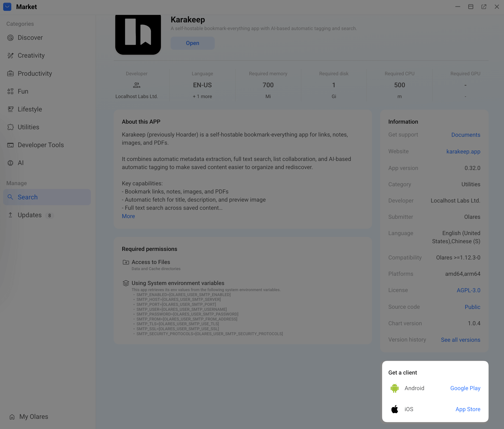Click the SMTP_HOST environment variable line
This screenshot has width=504, height=429.
(179, 300)
